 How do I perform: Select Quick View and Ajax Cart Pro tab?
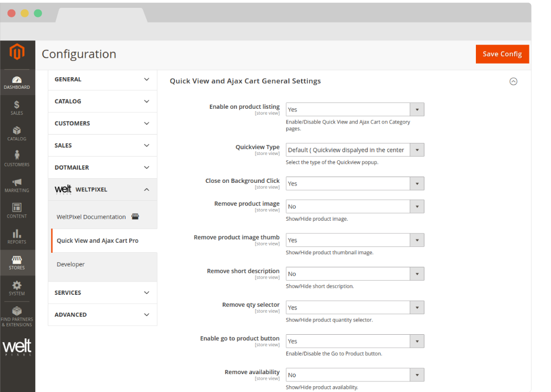tap(98, 241)
